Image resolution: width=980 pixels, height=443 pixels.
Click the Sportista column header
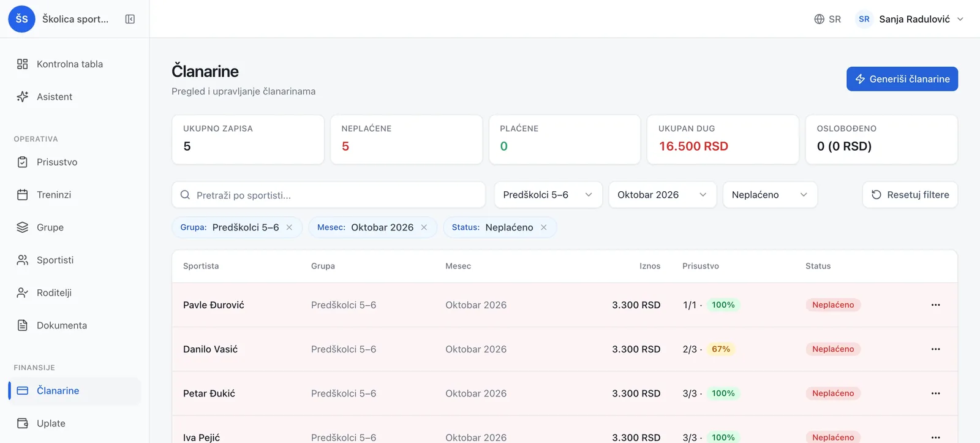[201, 266]
